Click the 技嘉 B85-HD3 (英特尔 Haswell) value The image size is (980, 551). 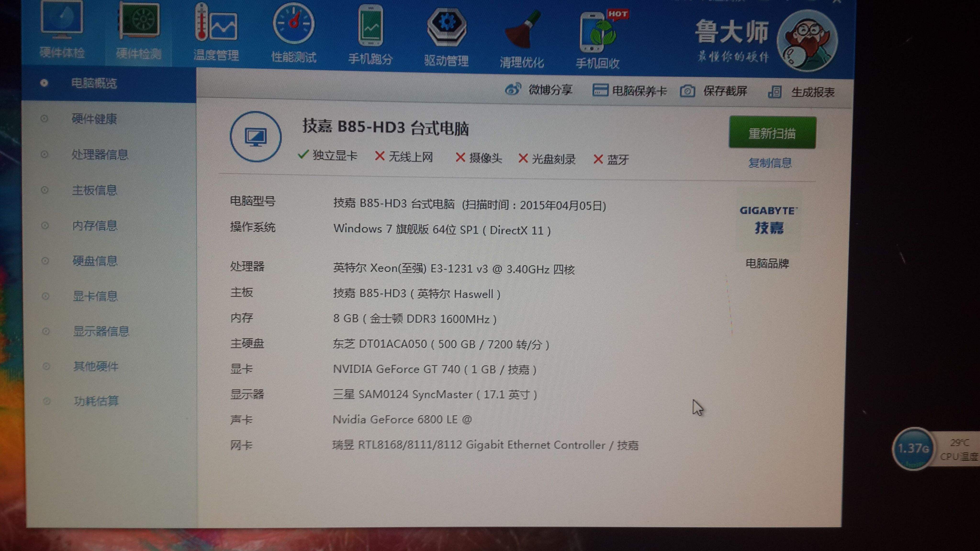click(417, 294)
